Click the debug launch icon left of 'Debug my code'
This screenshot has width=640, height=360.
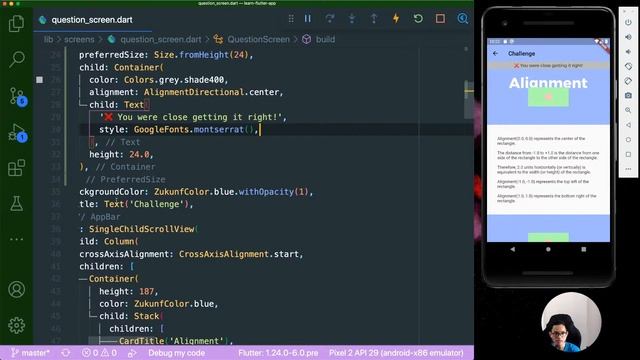pyautogui.click(x=132, y=353)
